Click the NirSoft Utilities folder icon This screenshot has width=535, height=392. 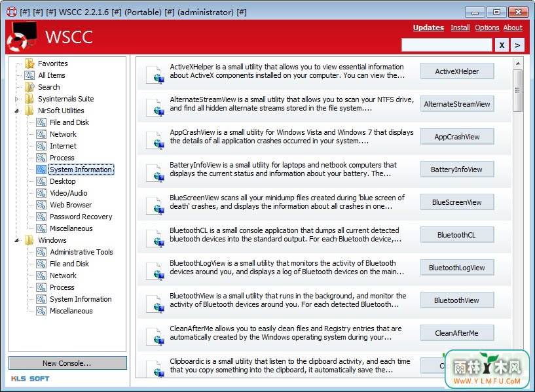coord(29,111)
